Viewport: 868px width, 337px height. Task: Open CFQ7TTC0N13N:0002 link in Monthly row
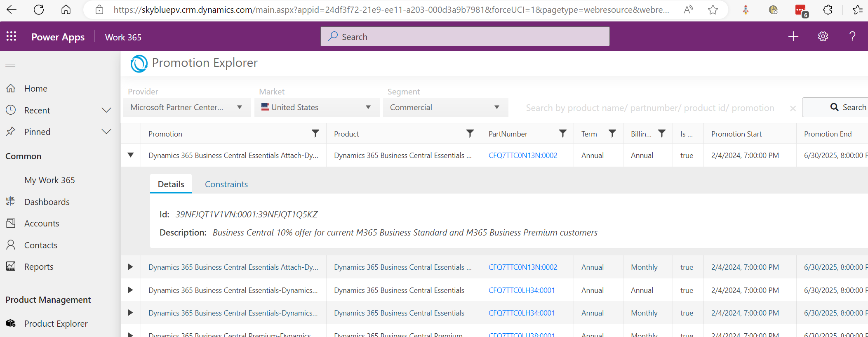523,267
